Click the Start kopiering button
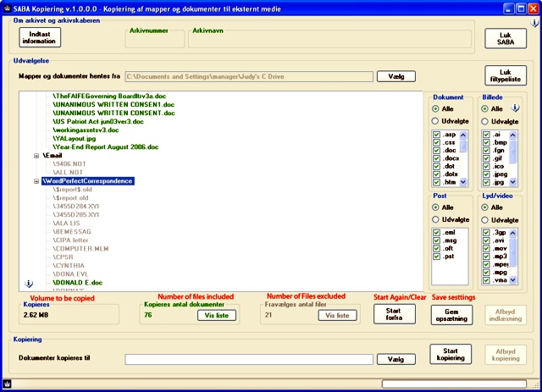 (x=451, y=354)
